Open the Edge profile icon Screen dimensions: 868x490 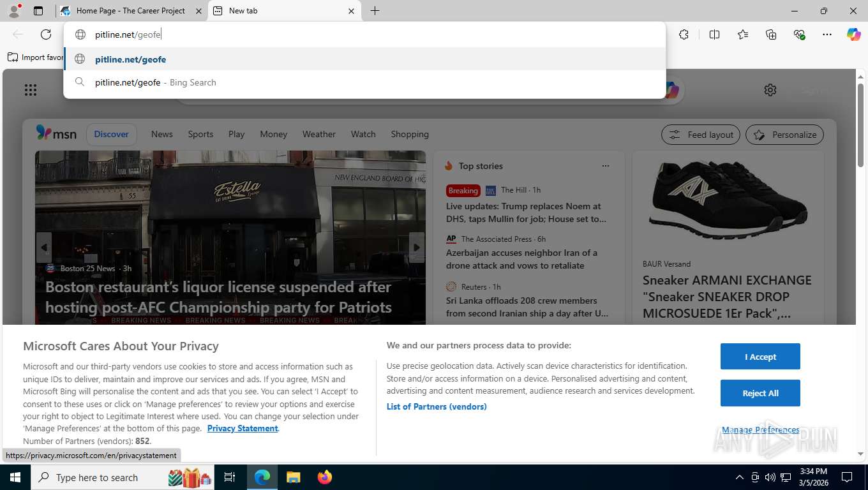tap(14, 11)
